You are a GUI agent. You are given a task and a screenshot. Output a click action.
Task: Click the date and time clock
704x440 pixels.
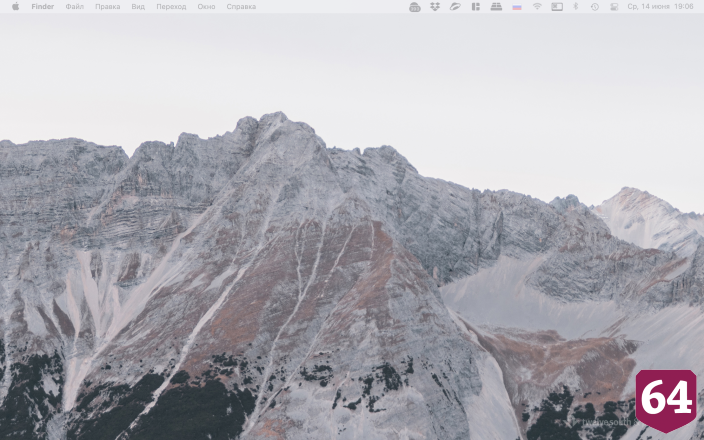[660, 6]
